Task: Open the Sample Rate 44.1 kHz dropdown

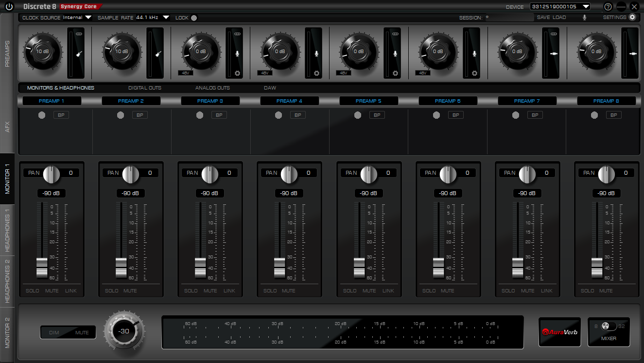Action: 153,18
